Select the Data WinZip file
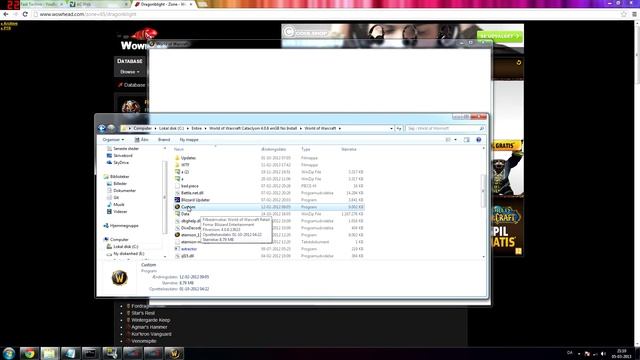Screen dimensions: 640x360 coord(185,214)
